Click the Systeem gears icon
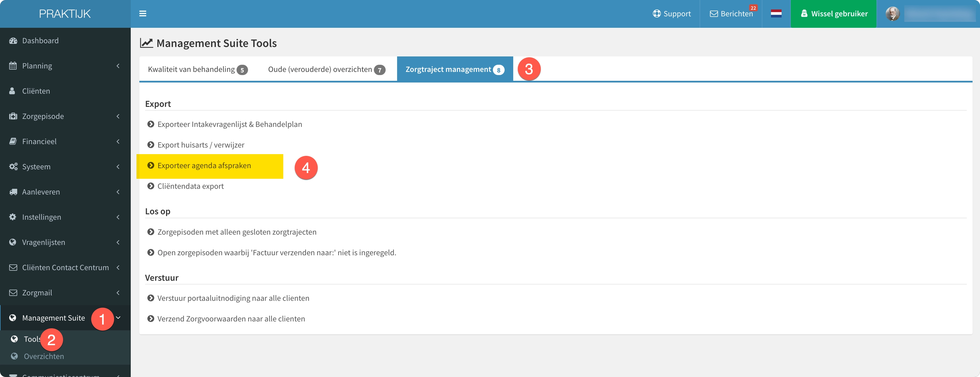Viewport: 980px width, 377px height. pyautogui.click(x=13, y=166)
